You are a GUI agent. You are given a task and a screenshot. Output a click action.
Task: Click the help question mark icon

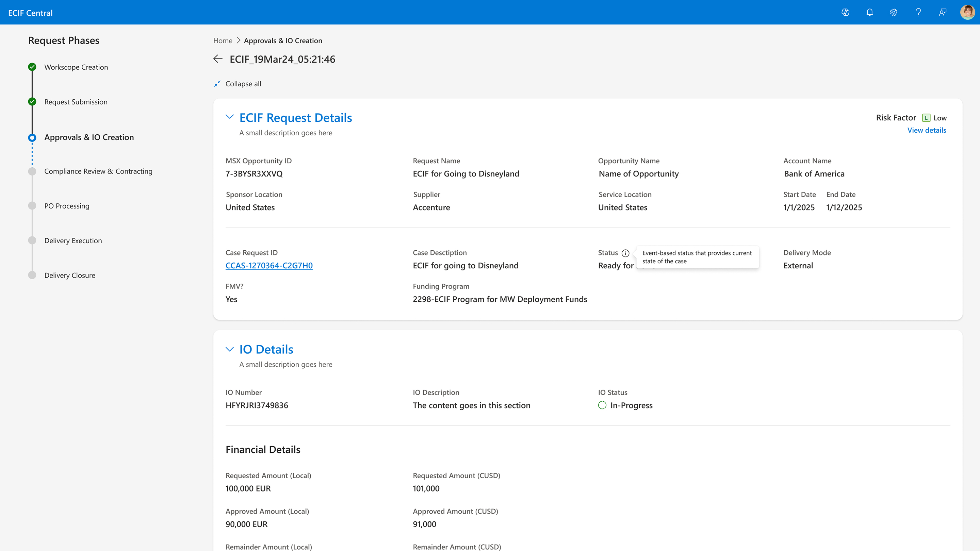point(918,12)
